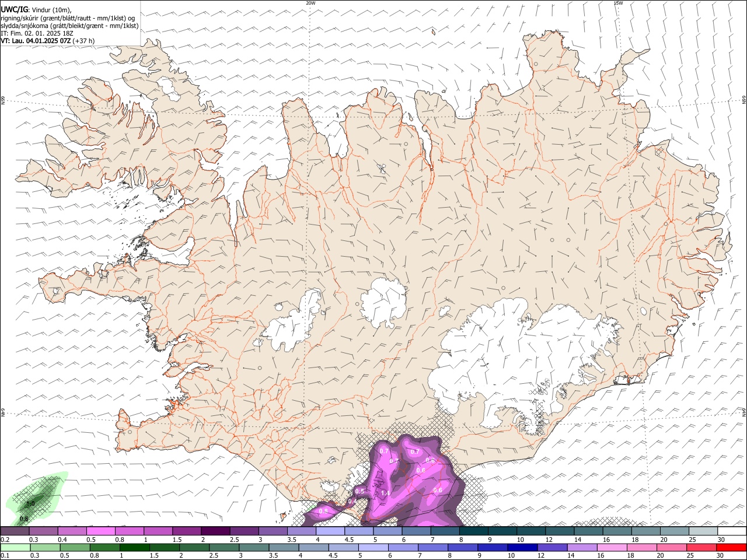The width and height of the screenshot is (747, 560).
Task: Click the 0.8 value inside green rain patch
Action: tap(24, 519)
